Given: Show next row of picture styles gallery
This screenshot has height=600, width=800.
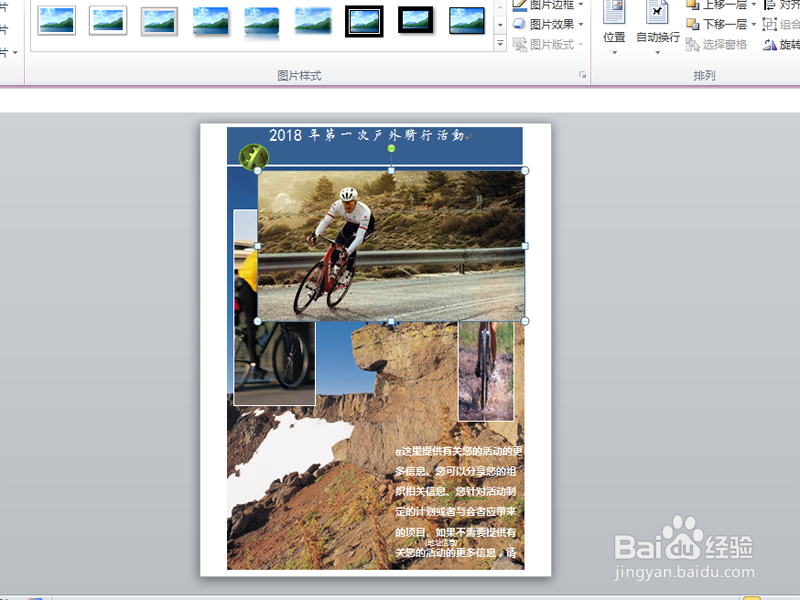Looking at the screenshot, I should [500, 24].
